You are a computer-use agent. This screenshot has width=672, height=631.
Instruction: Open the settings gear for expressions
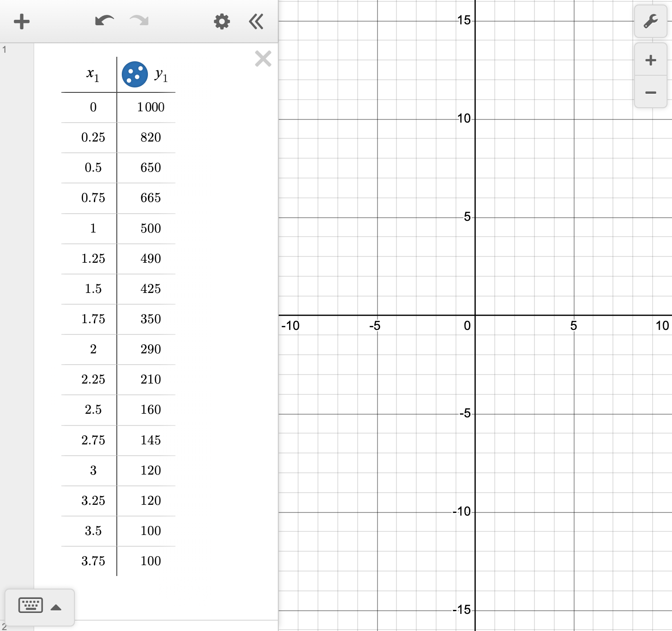[221, 21]
